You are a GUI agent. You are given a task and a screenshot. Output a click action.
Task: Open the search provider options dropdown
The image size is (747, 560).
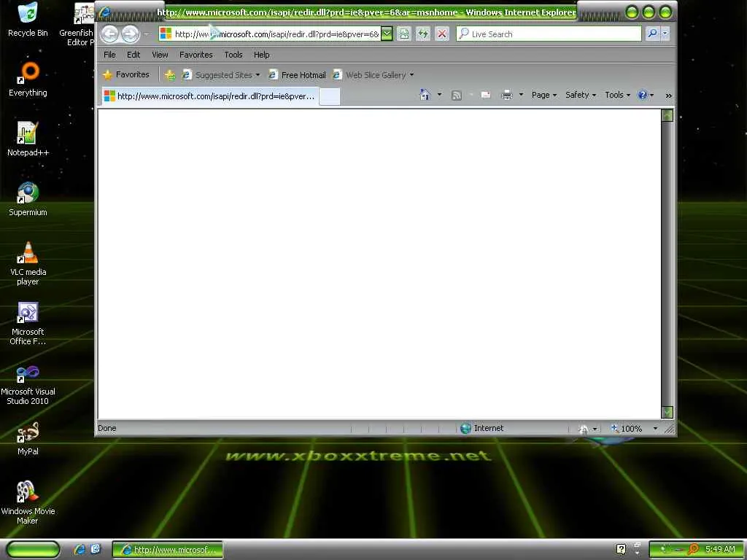[x=665, y=34]
